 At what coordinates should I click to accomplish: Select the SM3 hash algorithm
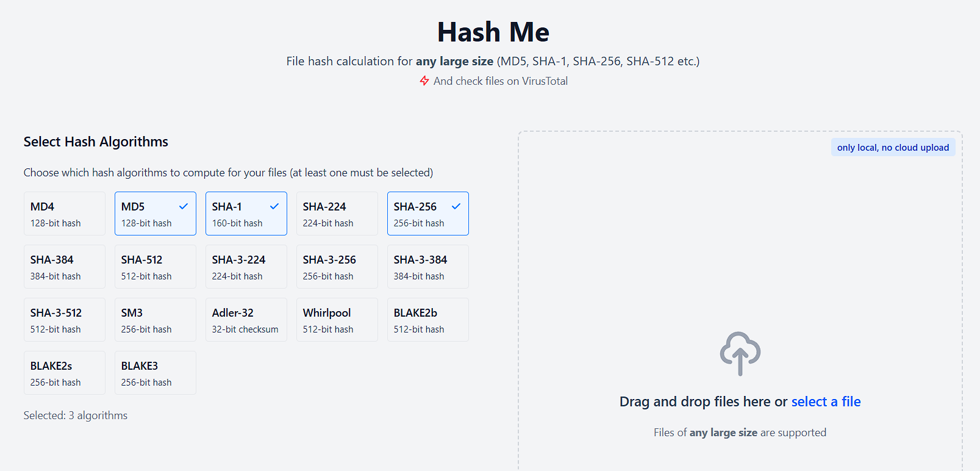click(x=155, y=319)
